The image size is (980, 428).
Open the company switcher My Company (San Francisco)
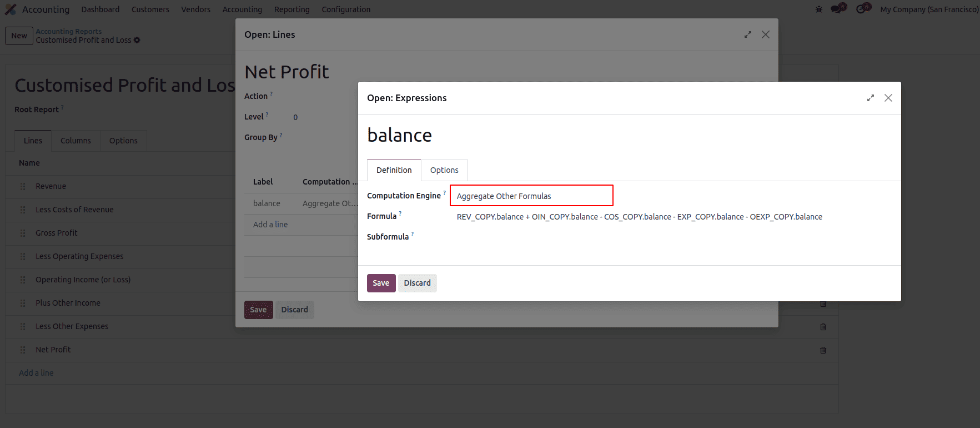tap(929, 9)
